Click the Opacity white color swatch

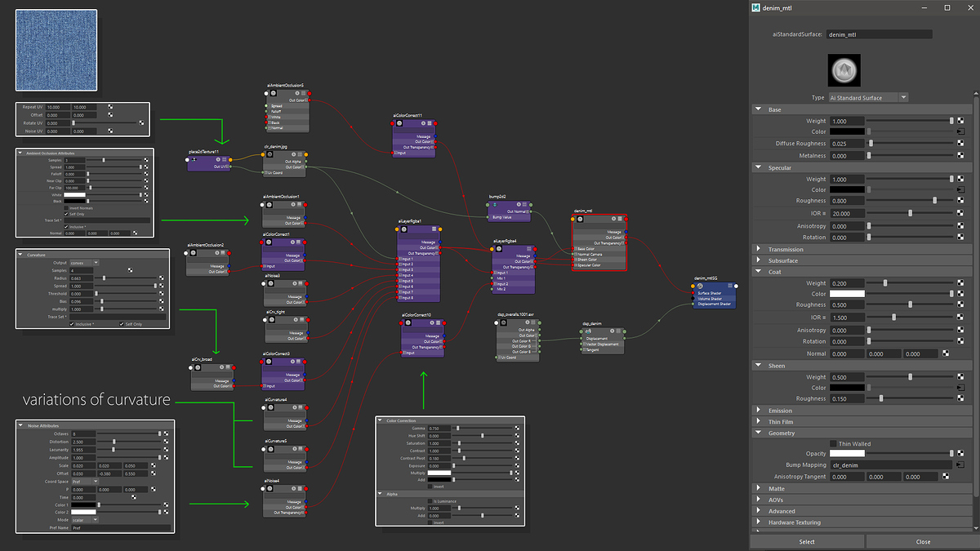(847, 453)
